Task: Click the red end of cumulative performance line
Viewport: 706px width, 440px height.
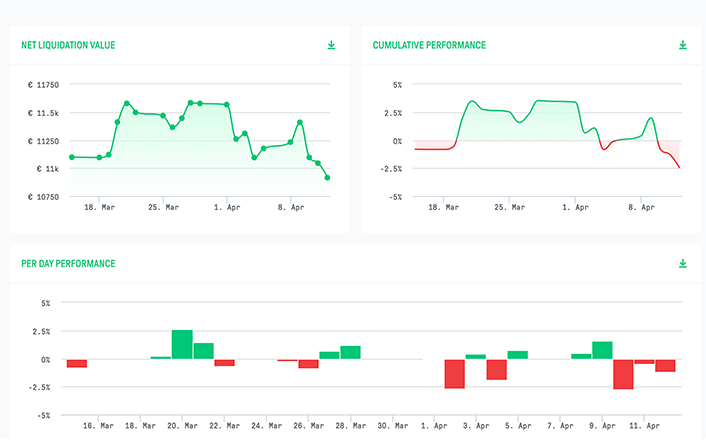Action: (677, 165)
